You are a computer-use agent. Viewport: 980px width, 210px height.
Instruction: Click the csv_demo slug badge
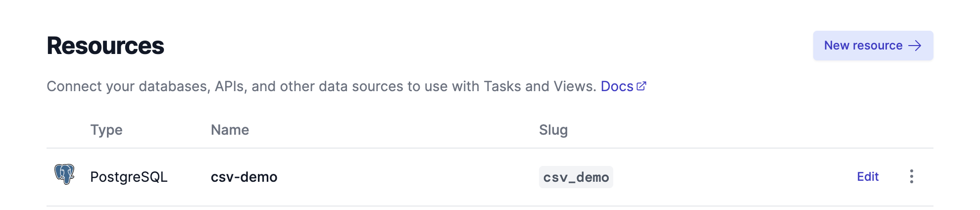click(x=576, y=177)
